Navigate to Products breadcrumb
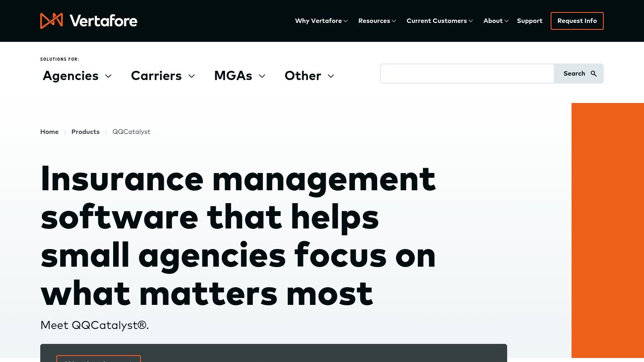 pyautogui.click(x=85, y=132)
